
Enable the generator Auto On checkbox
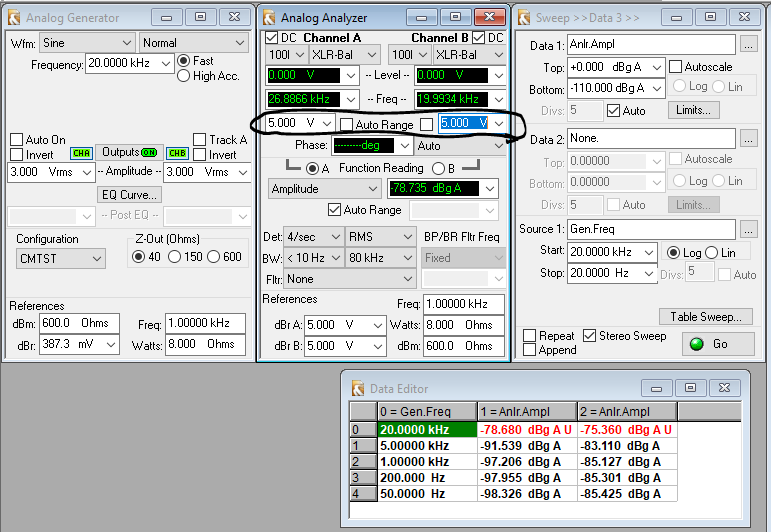point(17,140)
